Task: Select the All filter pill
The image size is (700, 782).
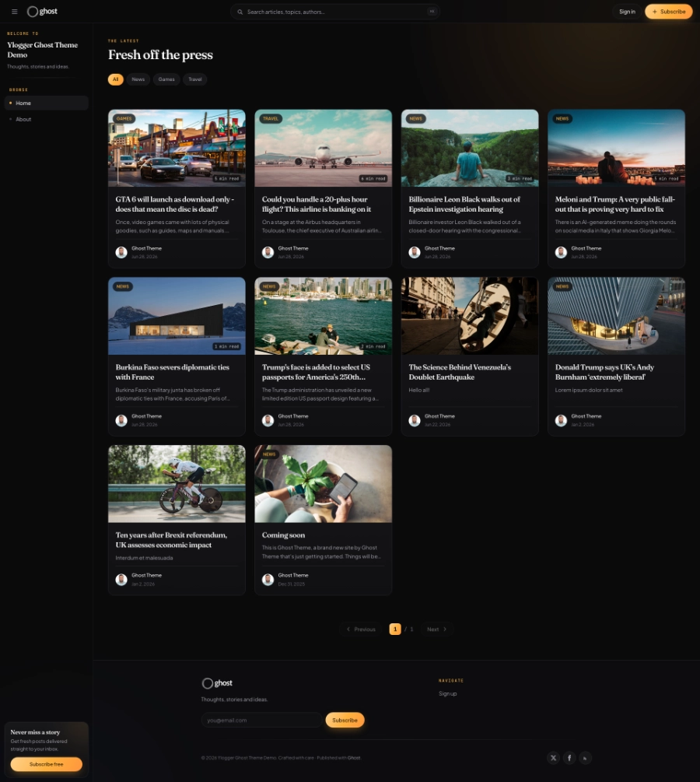Action: pos(116,79)
